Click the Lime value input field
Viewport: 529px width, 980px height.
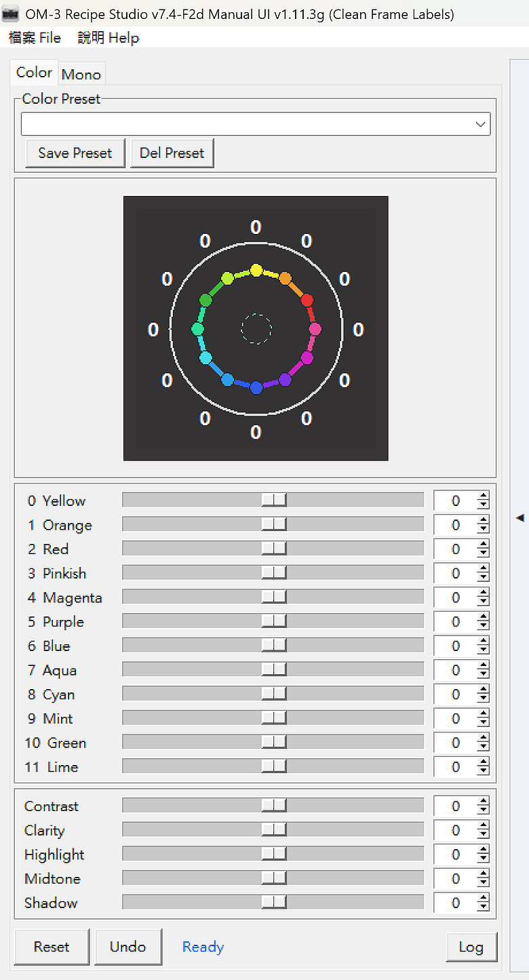(455, 767)
